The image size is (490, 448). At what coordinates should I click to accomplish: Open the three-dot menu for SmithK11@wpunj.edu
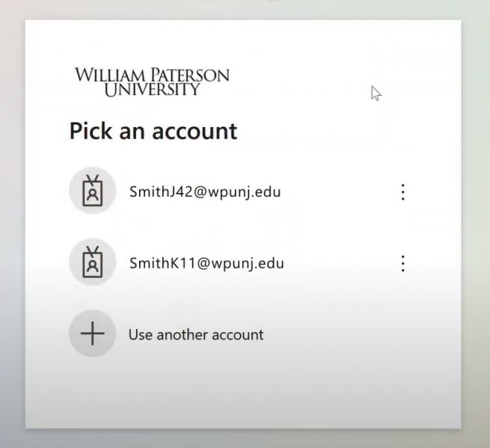pos(402,263)
